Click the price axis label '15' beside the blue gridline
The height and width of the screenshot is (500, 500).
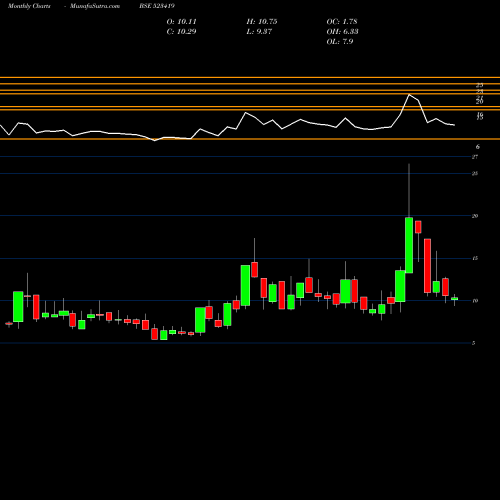(x=475, y=258)
